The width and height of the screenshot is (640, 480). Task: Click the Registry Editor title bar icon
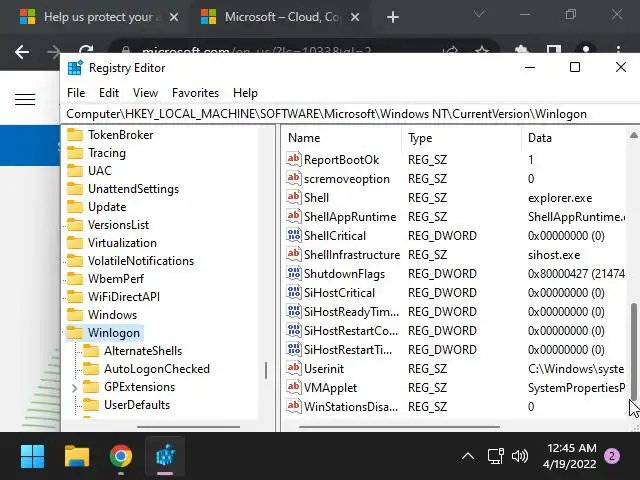(75, 68)
